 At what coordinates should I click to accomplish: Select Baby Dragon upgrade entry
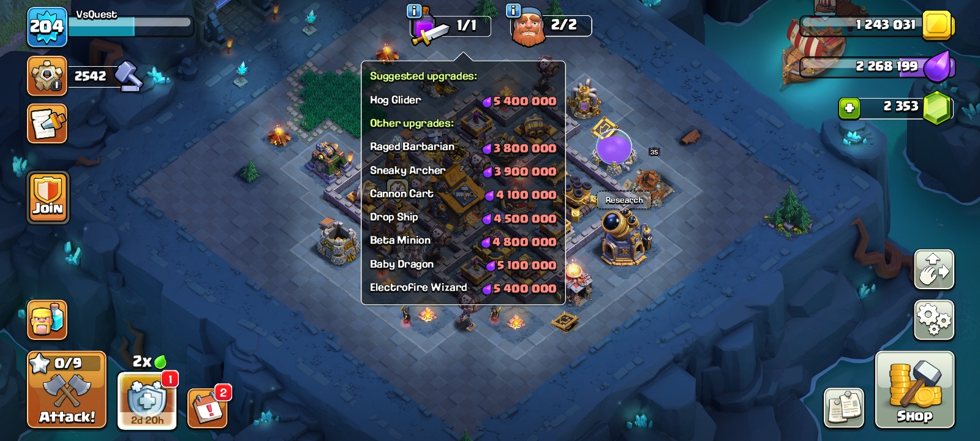tap(463, 265)
